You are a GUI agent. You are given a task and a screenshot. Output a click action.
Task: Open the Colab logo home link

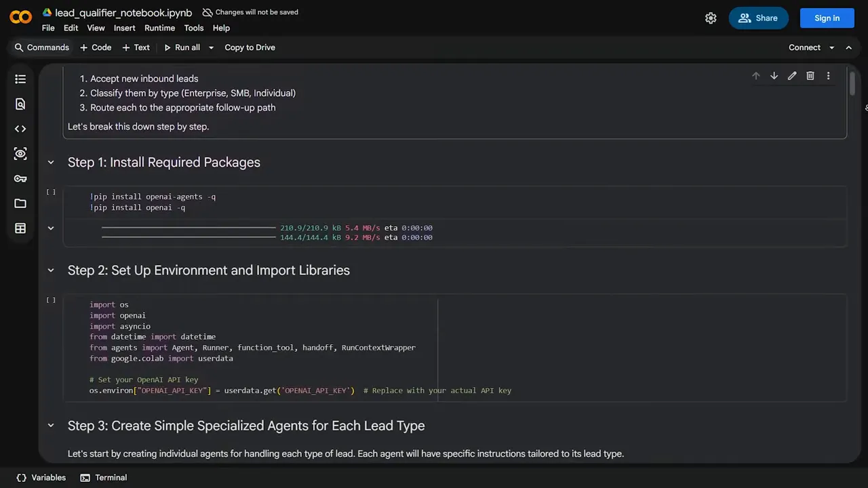click(x=20, y=18)
